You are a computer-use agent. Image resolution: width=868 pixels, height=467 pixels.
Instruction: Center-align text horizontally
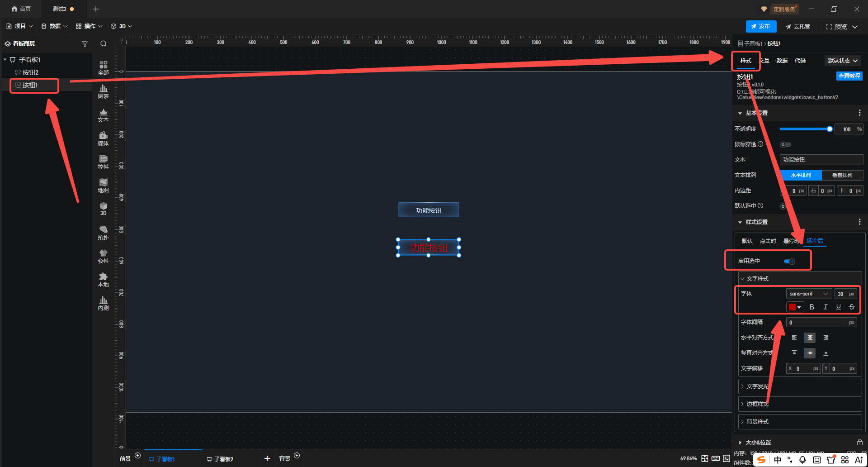click(810, 338)
